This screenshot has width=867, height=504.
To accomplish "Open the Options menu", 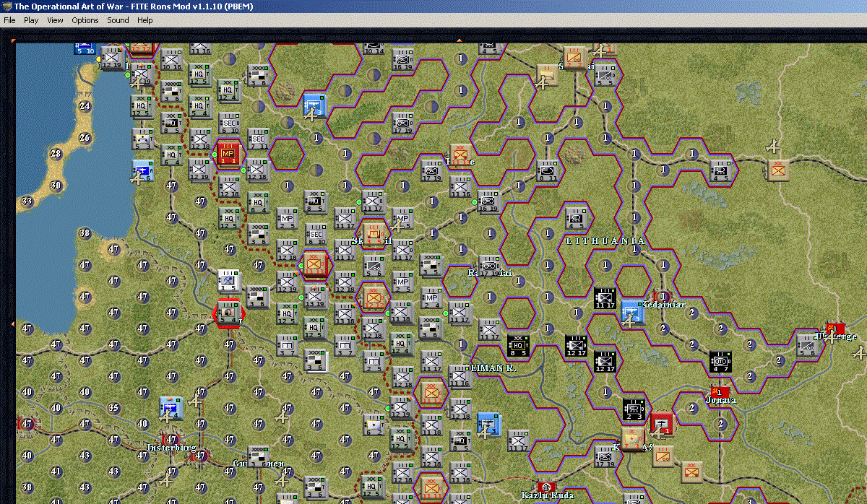I will [x=85, y=20].
